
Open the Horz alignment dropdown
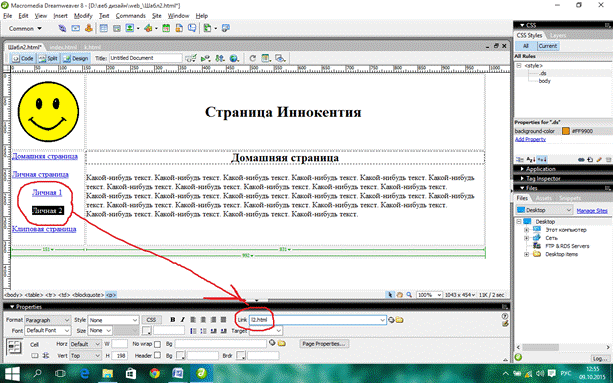coord(85,344)
